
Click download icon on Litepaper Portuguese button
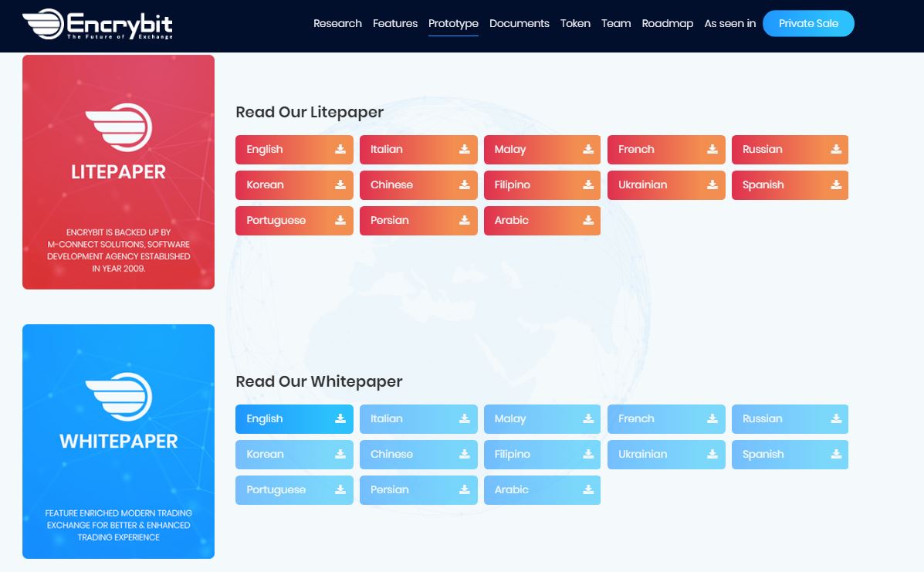[340, 220]
